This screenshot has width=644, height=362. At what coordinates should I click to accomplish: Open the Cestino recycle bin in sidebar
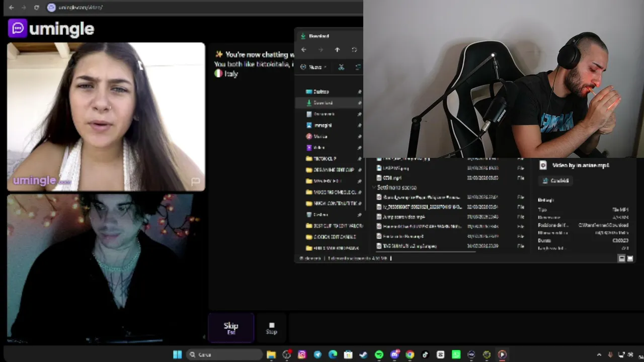pyautogui.click(x=317, y=215)
